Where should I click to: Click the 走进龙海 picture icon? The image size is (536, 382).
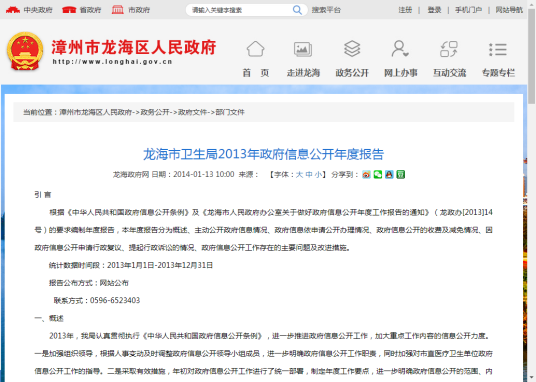303,49
